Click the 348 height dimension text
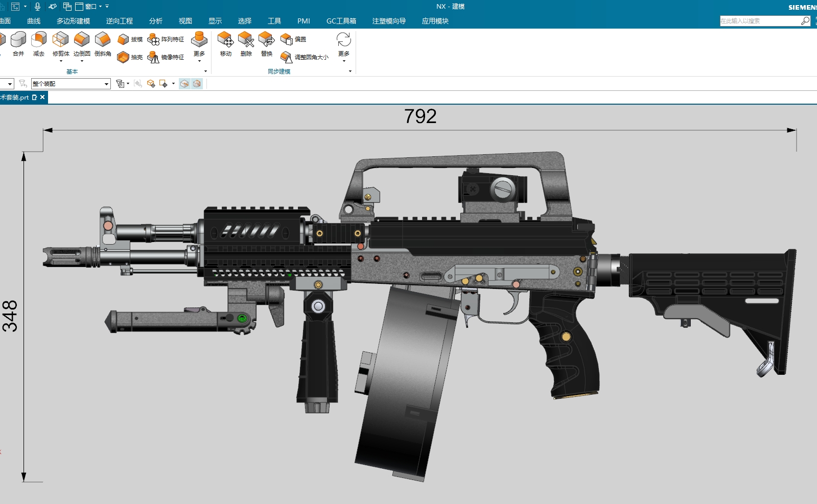The image size is (817, 504). click(10, 316)
